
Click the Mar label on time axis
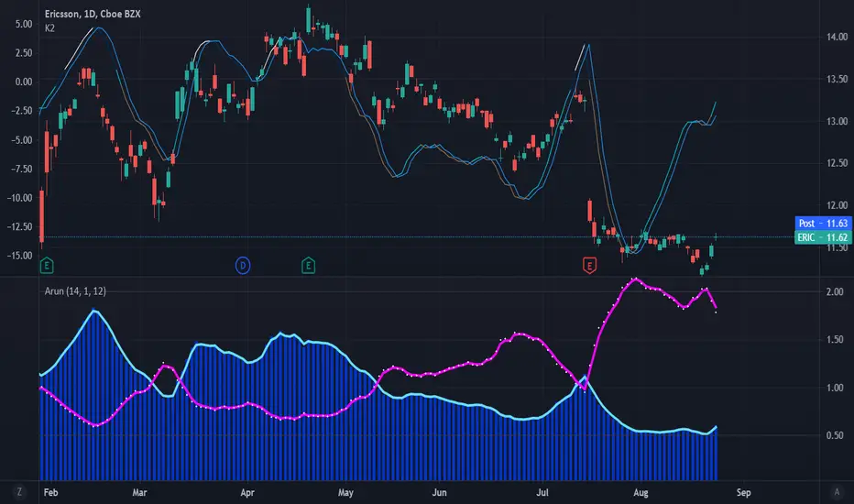(139, 493)
